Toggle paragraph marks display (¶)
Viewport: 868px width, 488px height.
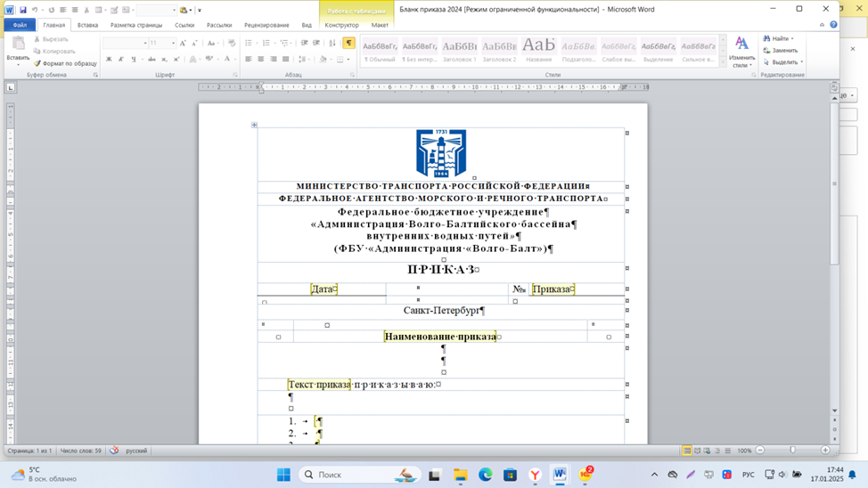(348, 43)
